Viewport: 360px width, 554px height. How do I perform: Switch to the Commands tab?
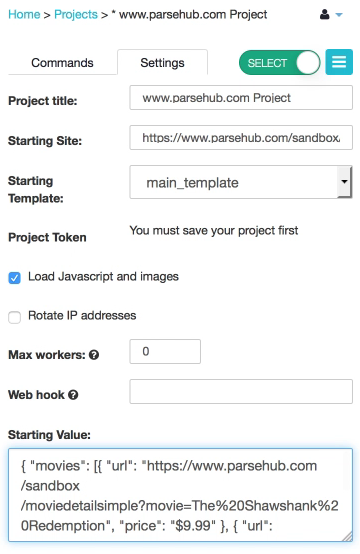click(62, 63)
